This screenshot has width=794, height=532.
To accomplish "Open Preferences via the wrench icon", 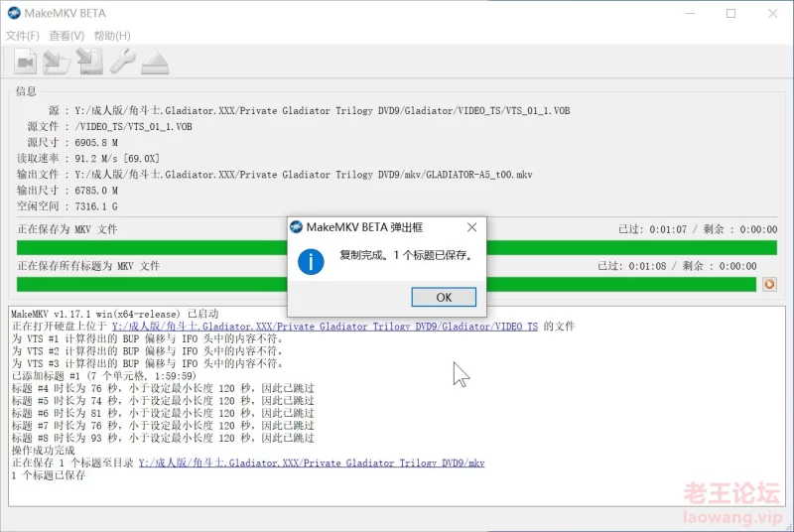I will click(122, 63).
